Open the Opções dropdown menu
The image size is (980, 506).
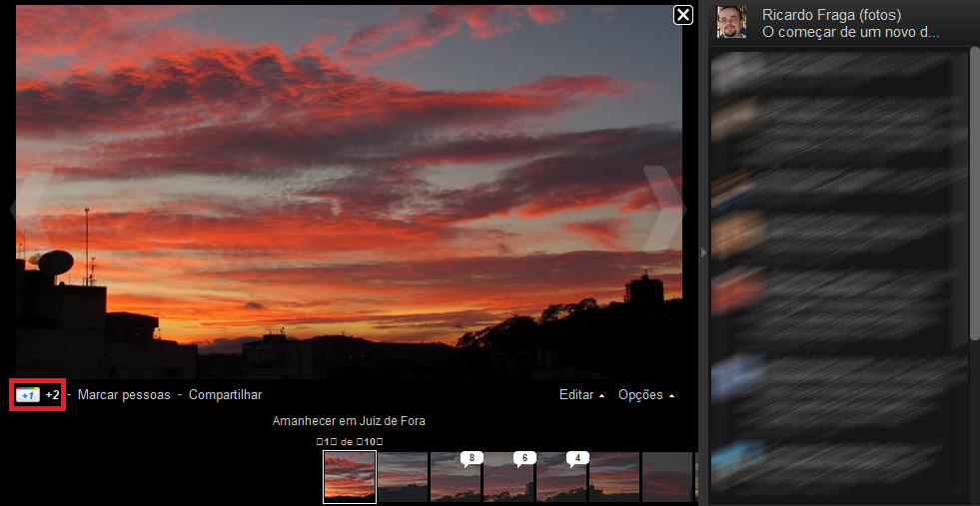point(645,395)
